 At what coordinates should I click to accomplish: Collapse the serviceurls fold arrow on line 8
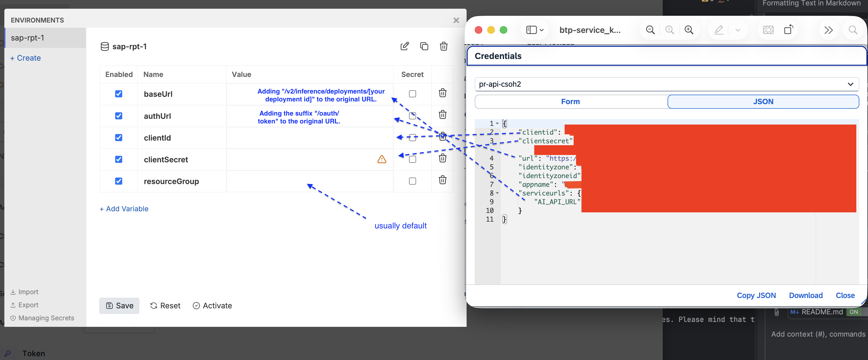click(497, 193)
